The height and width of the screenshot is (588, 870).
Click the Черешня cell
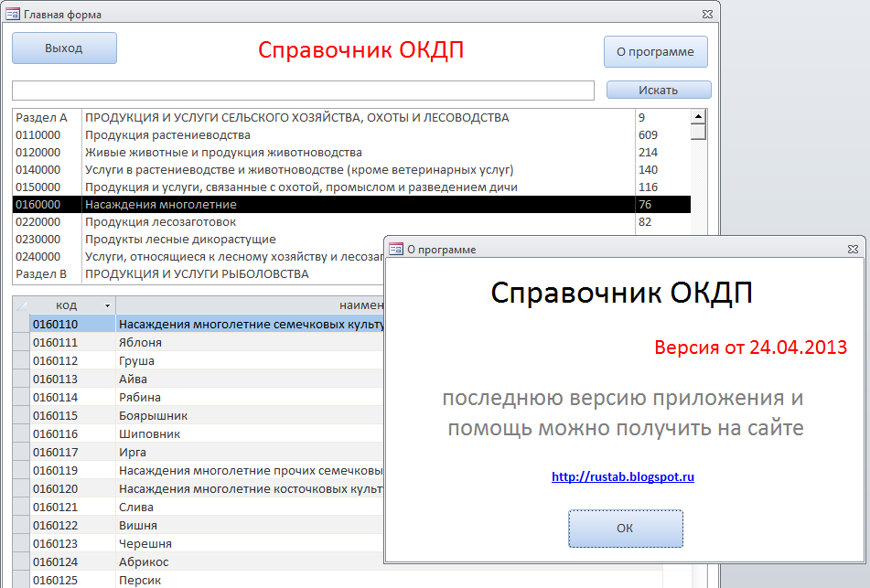point(251,543)
